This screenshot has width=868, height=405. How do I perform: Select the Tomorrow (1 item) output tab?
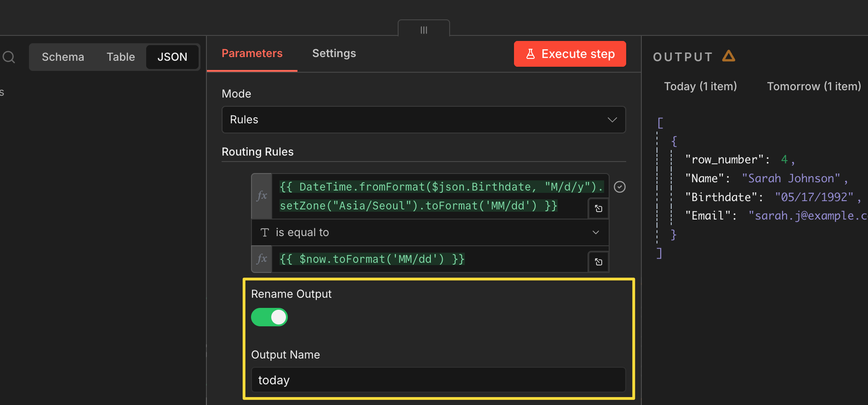click(814, 87)
